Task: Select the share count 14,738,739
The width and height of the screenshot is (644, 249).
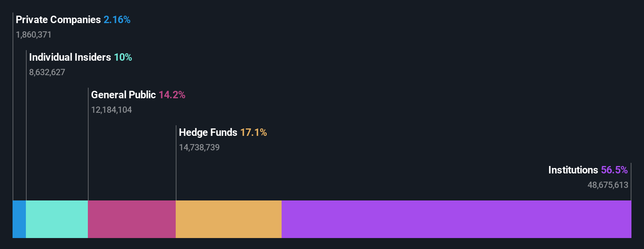Action: 199,148
